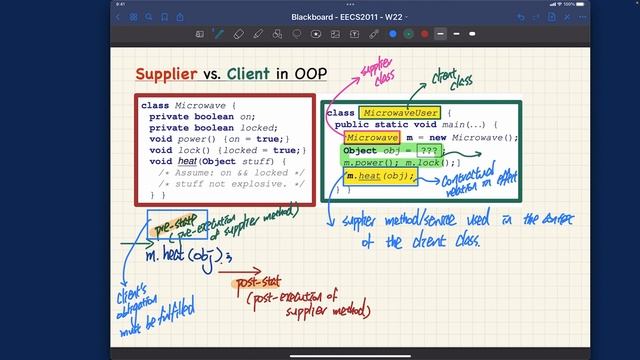The image size is (640, 360).
Task: Go back to the documents library
Action: click(118, 17)
